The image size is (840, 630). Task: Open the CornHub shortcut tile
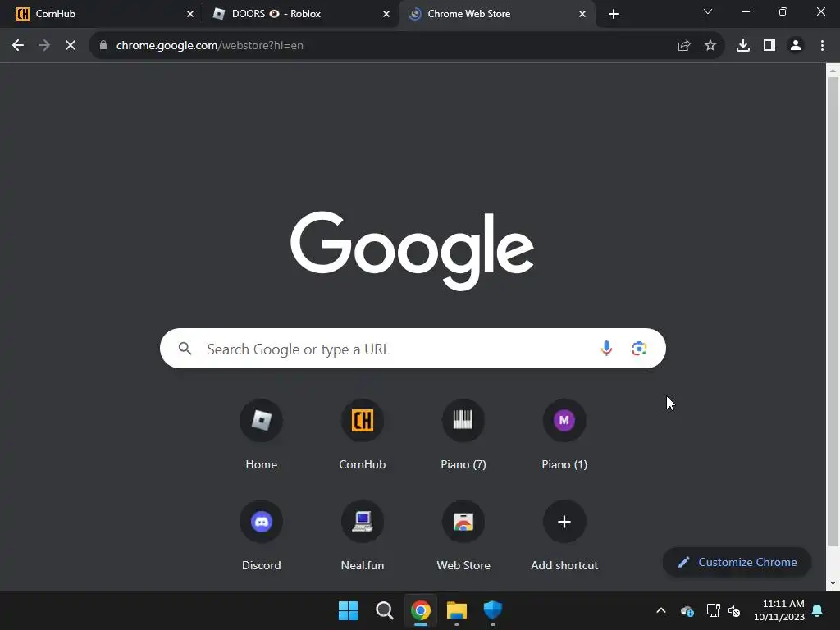(362, 435)
